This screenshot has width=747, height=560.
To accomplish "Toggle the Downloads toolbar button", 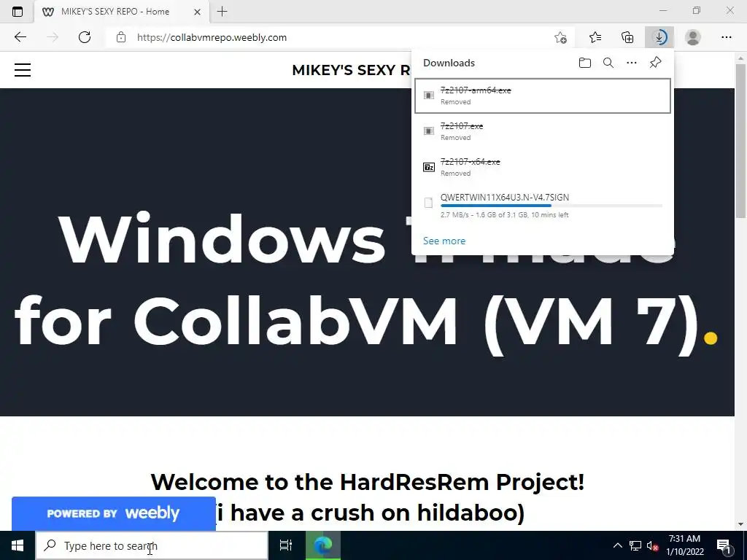I will click(659, 37).
